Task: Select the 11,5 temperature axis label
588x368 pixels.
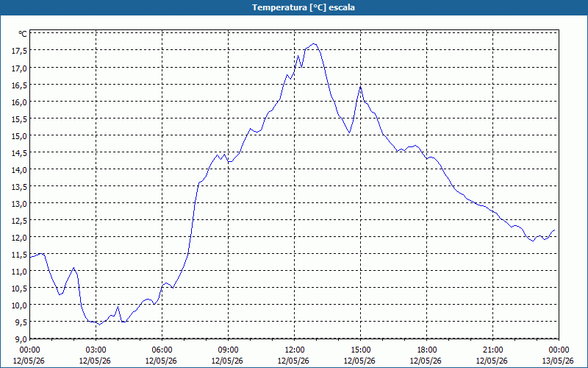Action: [x=19, y=254]
